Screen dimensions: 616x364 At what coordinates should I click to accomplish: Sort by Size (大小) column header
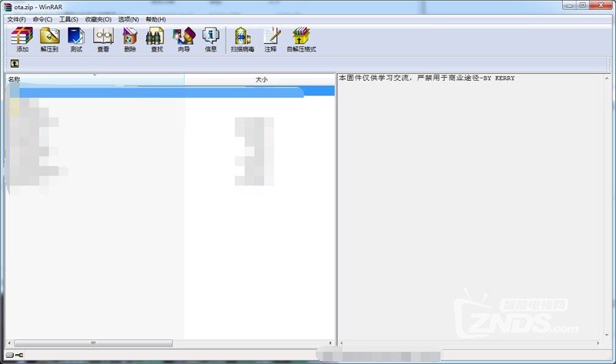point(260,79)
